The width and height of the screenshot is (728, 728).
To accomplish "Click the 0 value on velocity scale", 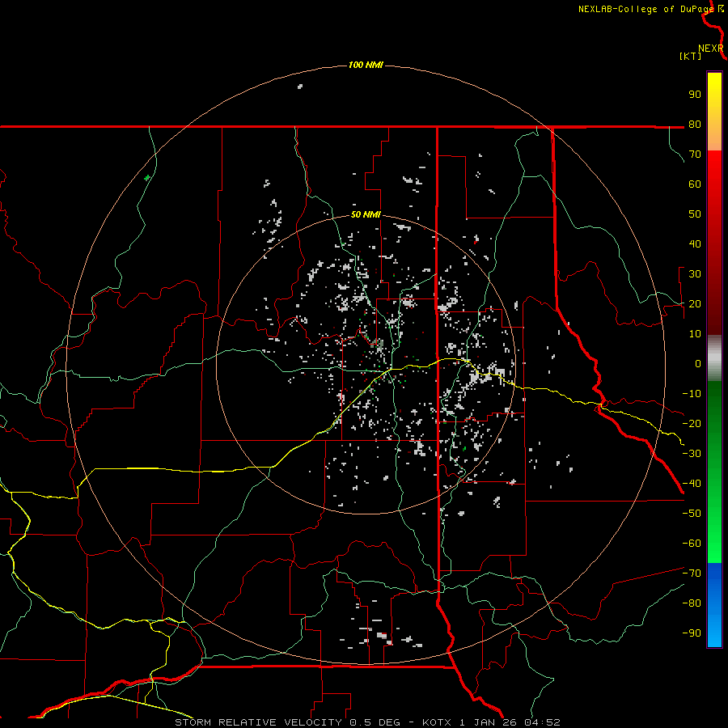I will pyautogui.click(x=698, y=364).
